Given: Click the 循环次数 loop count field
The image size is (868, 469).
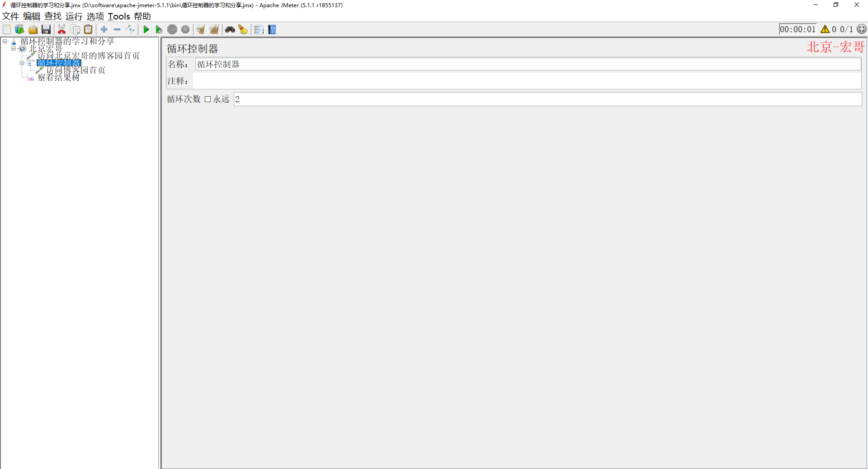Looking at the screenshot, I should click(x=547, y=99).
